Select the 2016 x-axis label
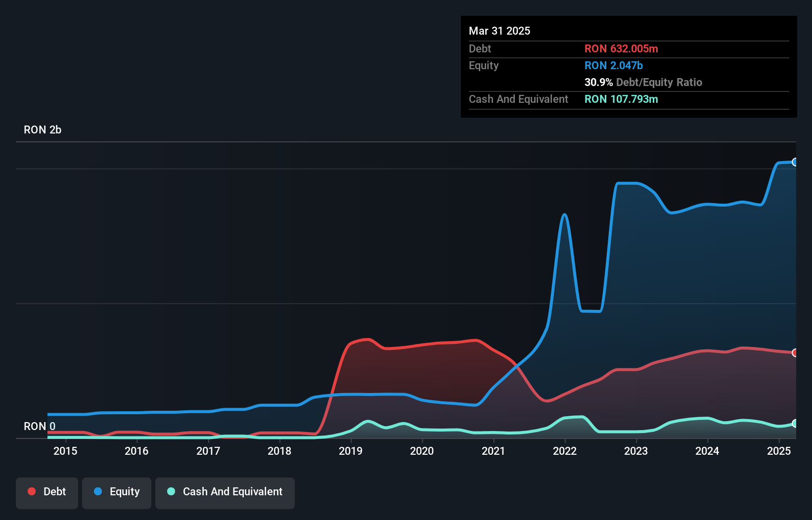Image resolution: width=812 pixels, height=520 pixels. (x=136, y=451)
